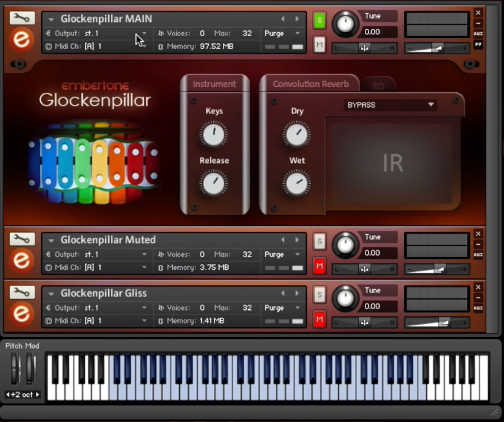This screenshot has height=422, width=504.
Task: Unsolo the Glockenpillar MAIN instrument
Action: (320, 21)
